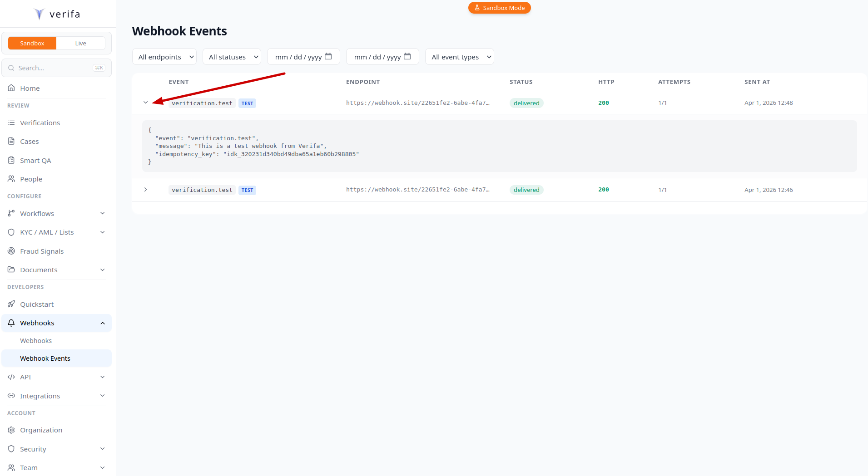
Task: Click the Cases navigation item
Action: pyautogui.click(x=29, y=141)
